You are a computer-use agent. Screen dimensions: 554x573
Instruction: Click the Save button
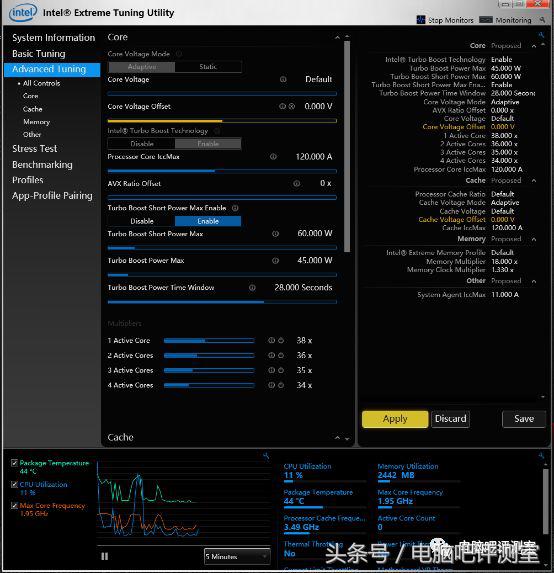click(524, 419)
